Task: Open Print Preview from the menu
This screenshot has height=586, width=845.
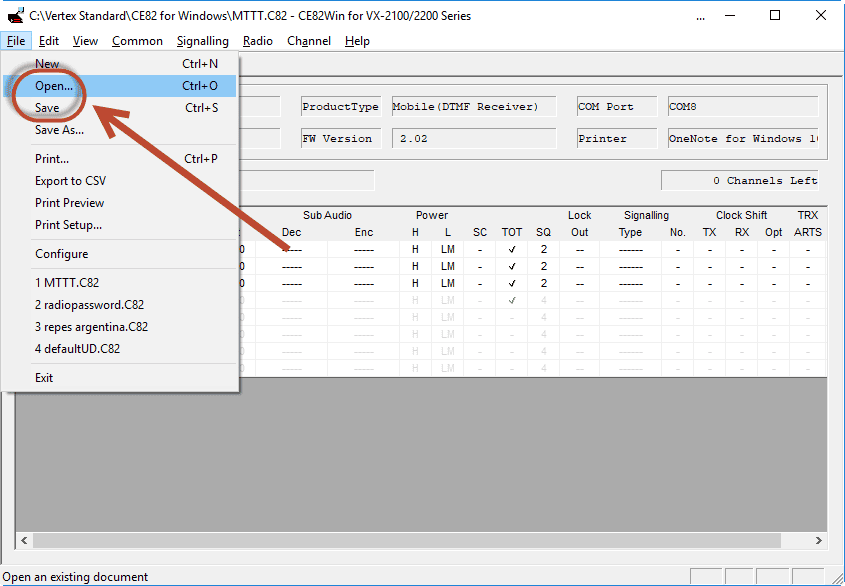Action: [69, 203]
